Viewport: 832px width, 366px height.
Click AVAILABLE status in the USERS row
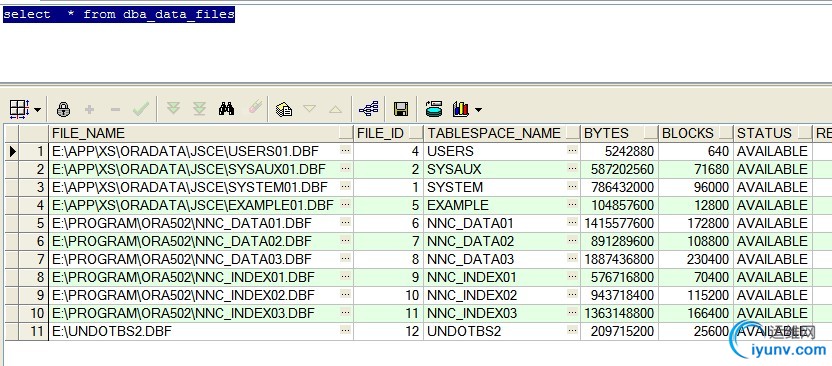[x=772, y=152]
